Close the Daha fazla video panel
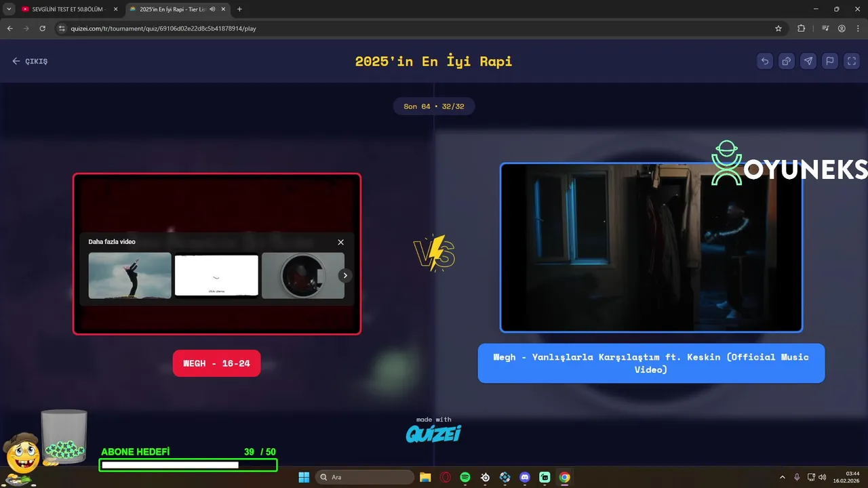The image size is (868, 488). (340, 242)
